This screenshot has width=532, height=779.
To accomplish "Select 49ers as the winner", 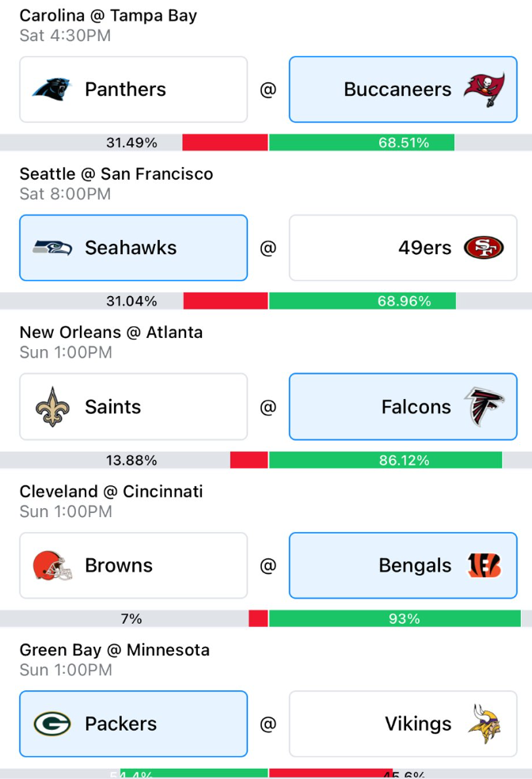I will click(x=403, y=248).
